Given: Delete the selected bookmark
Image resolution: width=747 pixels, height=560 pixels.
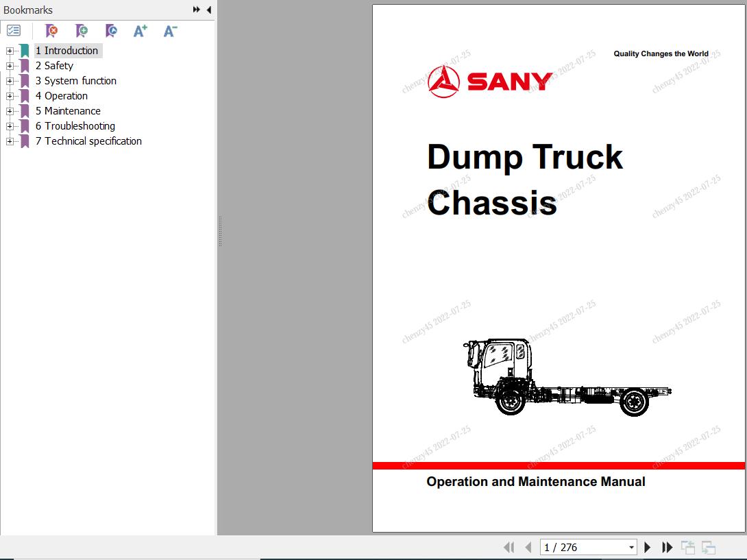Looking at the screenshot, I should pyautogui.click(x=50, y=31).
